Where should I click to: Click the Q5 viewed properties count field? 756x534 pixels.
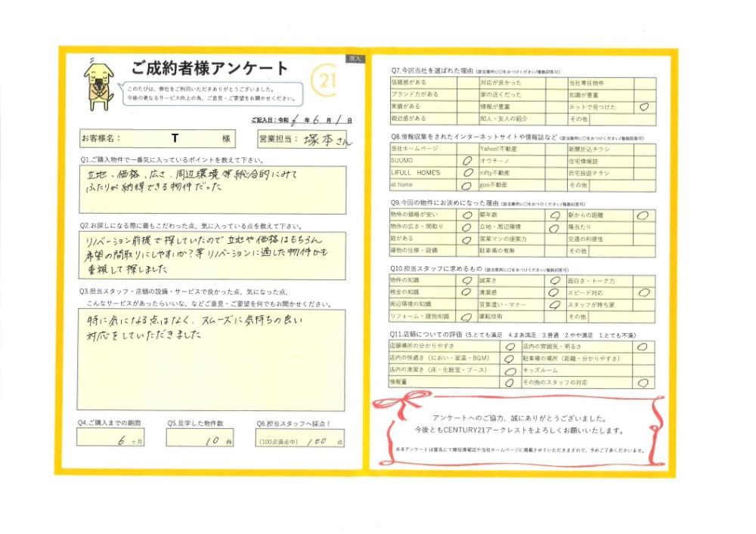[x=200, y=437]
